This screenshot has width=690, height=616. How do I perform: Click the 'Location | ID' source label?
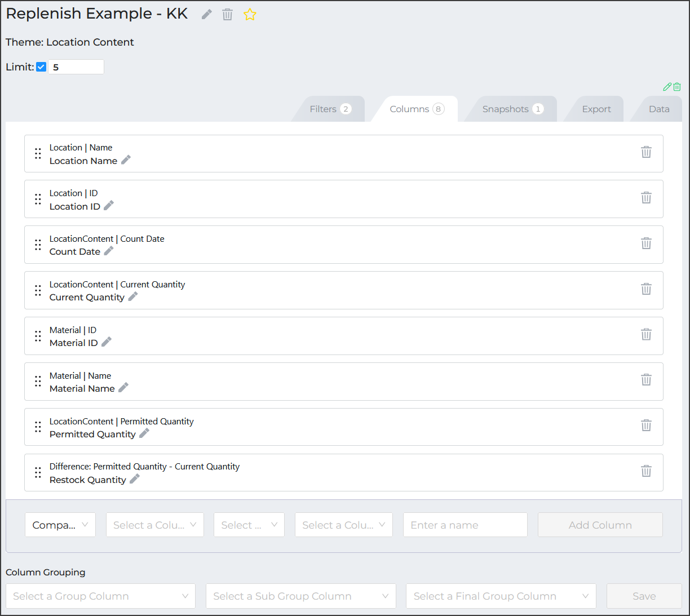[73, 193]
